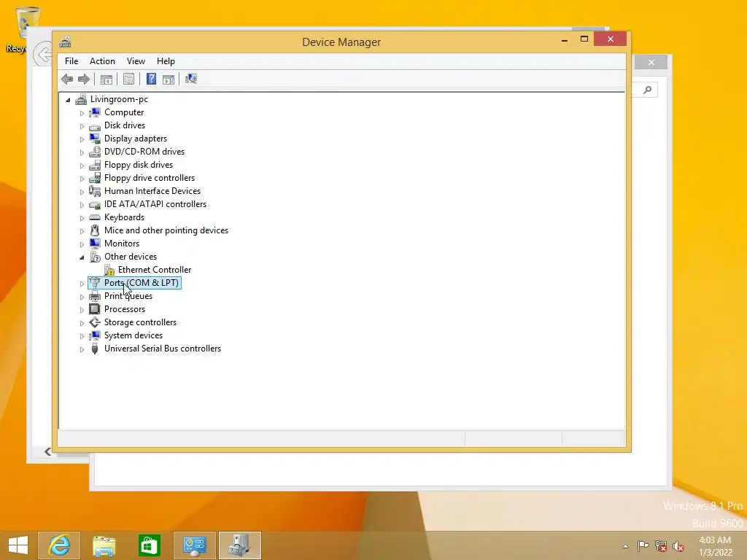Viewport: 747px width, 560px height.
Task: Expand the Computer category
Action: tap(82, 113)
